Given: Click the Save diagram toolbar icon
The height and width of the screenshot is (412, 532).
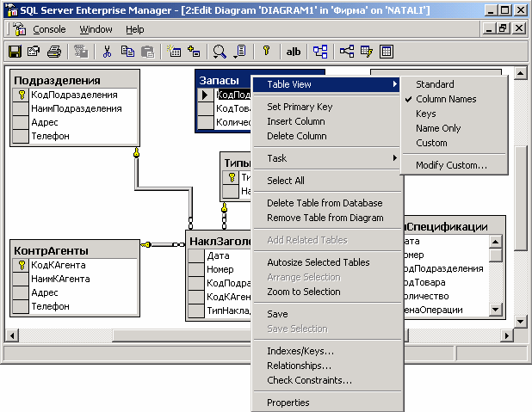Looking at the screenshot, I should coord(15,52).
